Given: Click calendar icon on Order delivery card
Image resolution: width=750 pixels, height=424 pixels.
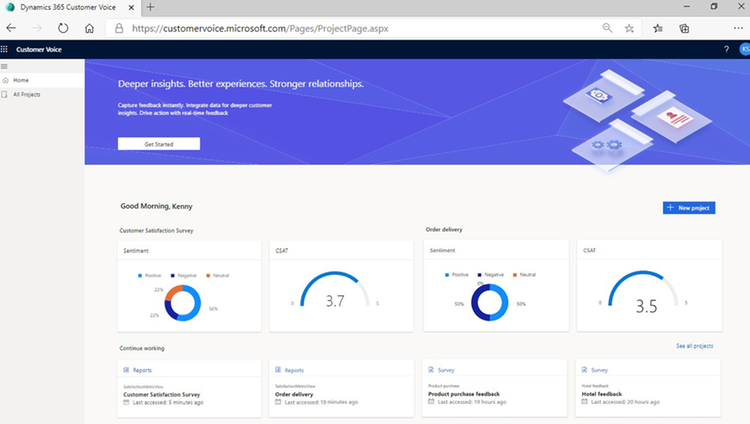Looking at the screenshot, I should 278,402.
